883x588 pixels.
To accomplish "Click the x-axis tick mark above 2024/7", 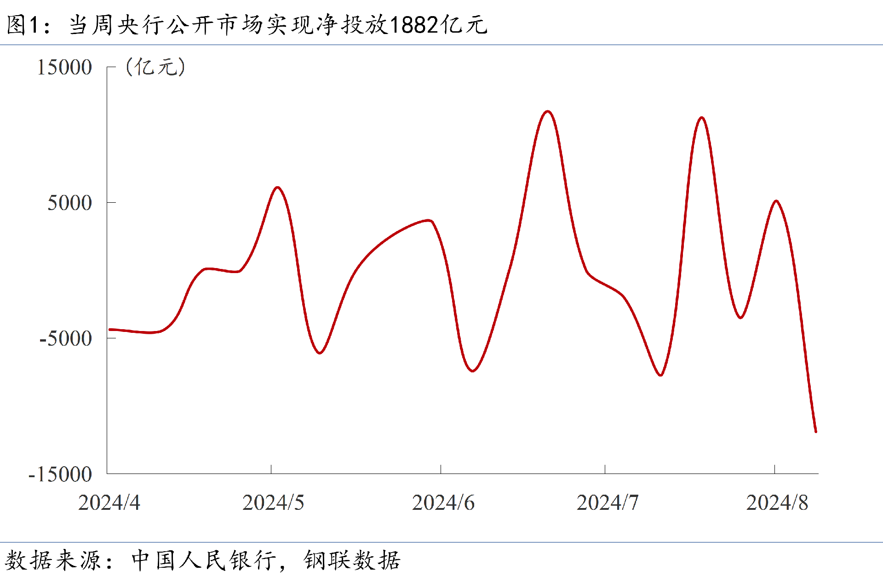I will (x=605, y=469).
